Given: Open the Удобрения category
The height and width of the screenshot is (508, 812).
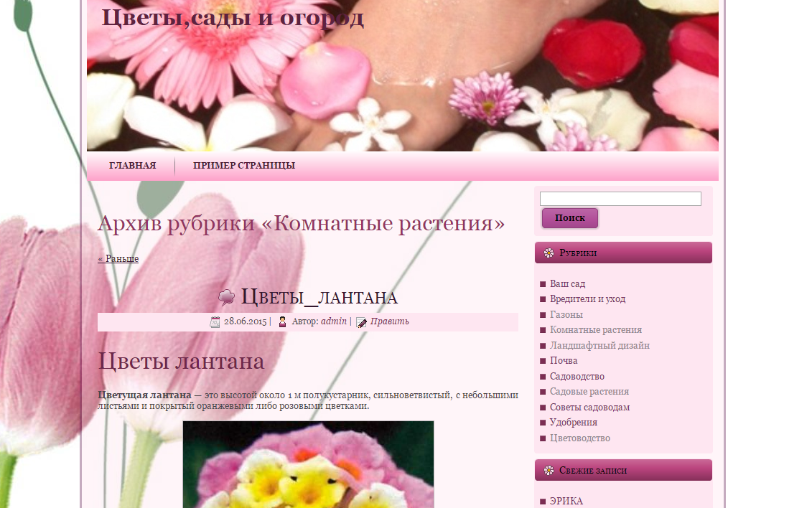Looking at the screenshot, I should point(573,423).
